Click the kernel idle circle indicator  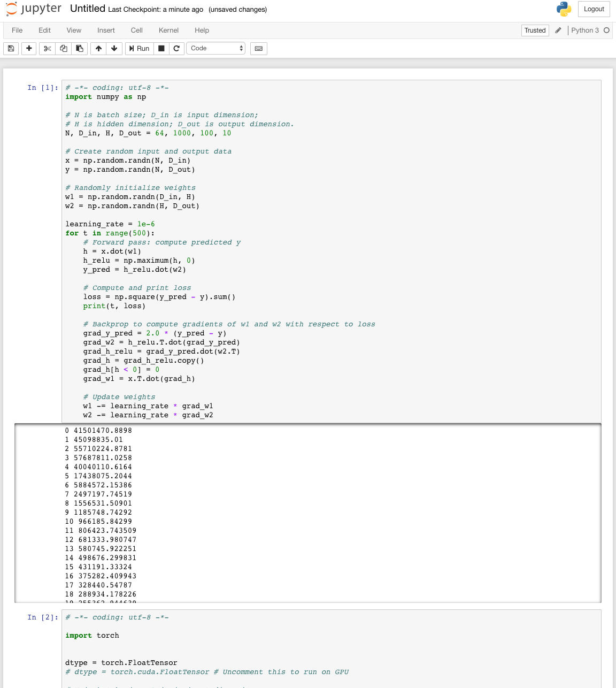click(606, 30)
